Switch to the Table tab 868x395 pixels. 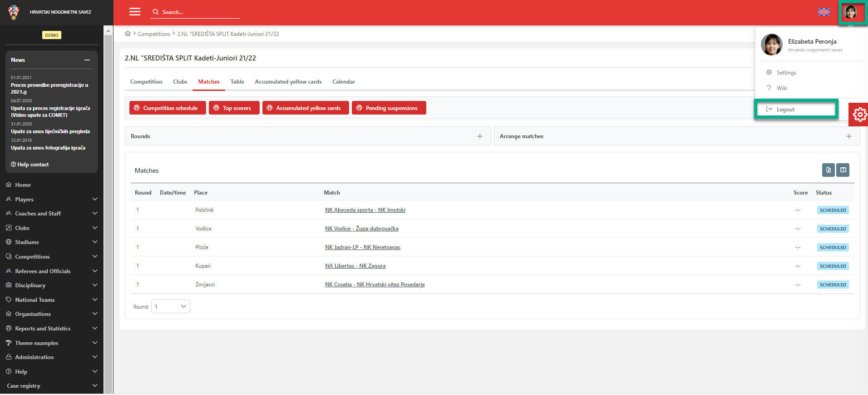(237, 82)
